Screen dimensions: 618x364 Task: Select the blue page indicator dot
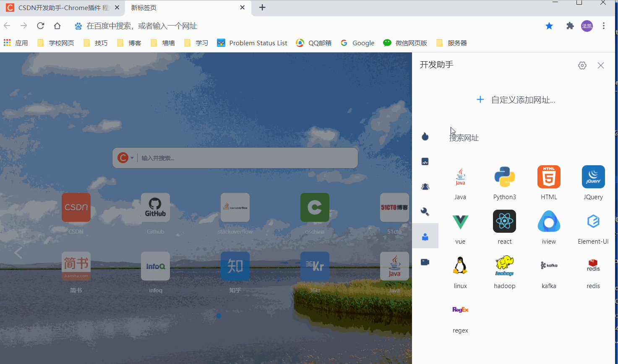tap(219, 316)
